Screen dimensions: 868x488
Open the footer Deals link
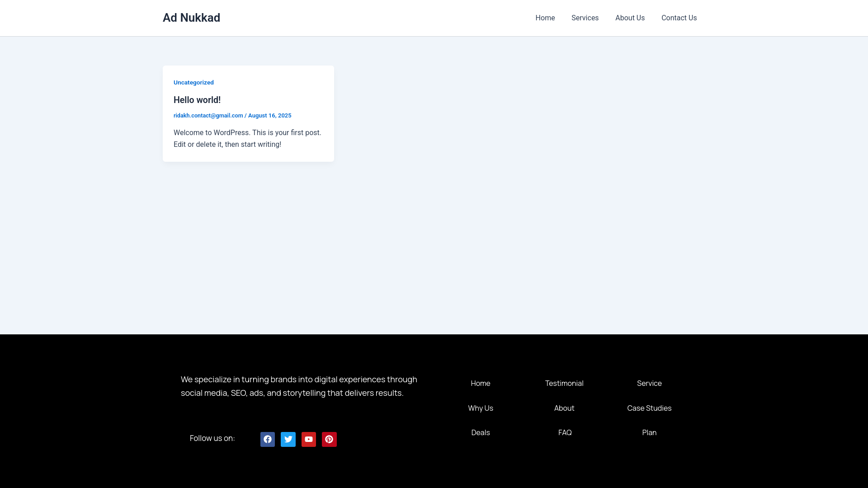click(481, 432)
